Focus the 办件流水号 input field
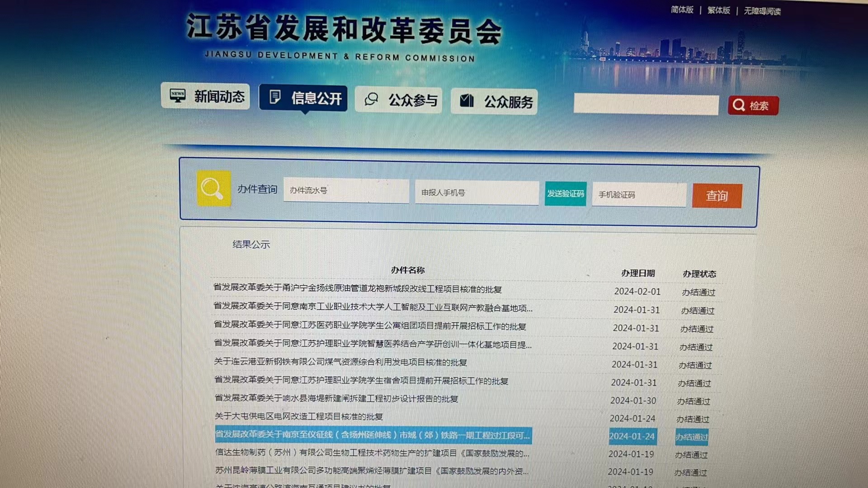 tap(346, 190)
